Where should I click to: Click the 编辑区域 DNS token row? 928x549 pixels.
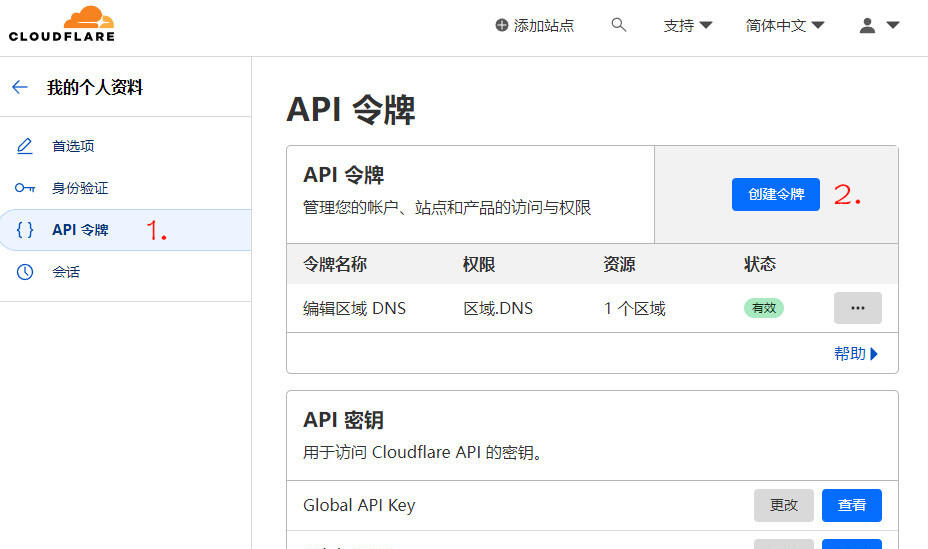pyautogui.click(x=592, y=308)
